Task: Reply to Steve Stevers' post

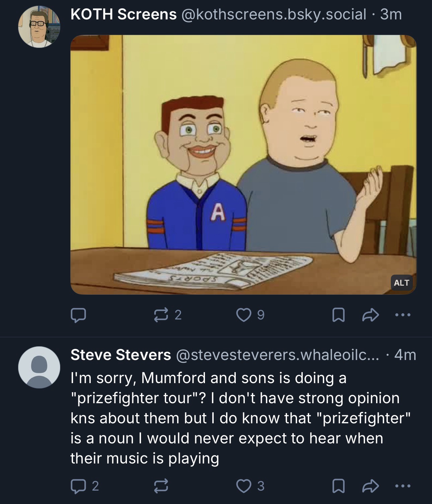Action: (x=78, y=486)
